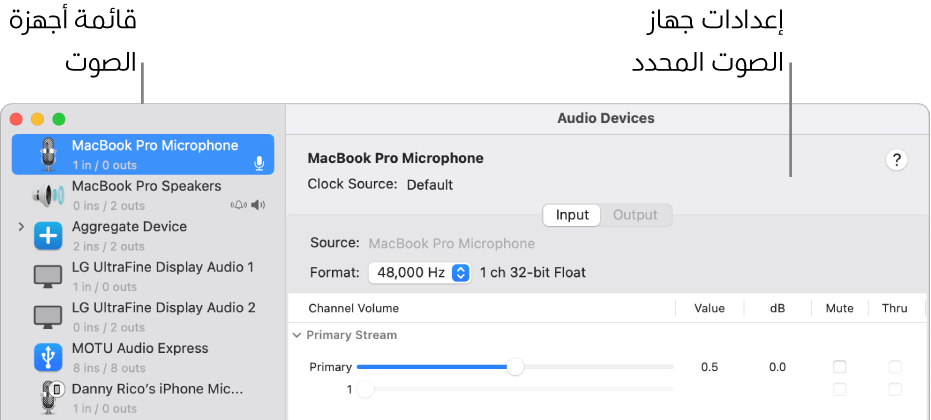This screenshot has width=931, height=420.
Task: Click the Value column header
Action: click(709, 308)
